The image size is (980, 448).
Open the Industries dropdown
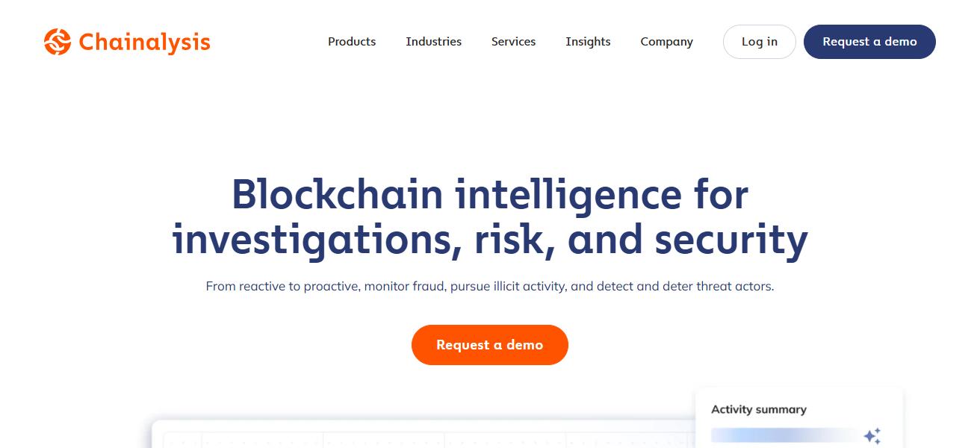coord(433,42)
